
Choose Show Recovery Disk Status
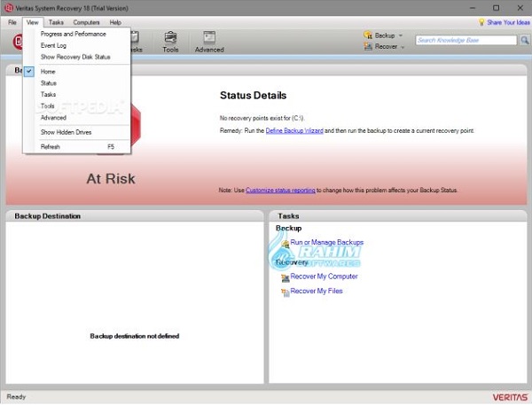click(x=75, y=57)
